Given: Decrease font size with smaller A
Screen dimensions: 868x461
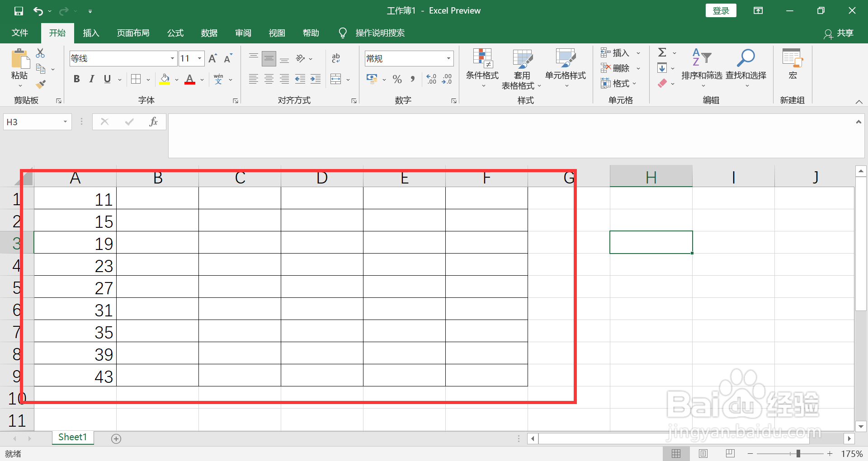Looking at the screenshot, I should point(228,58).
